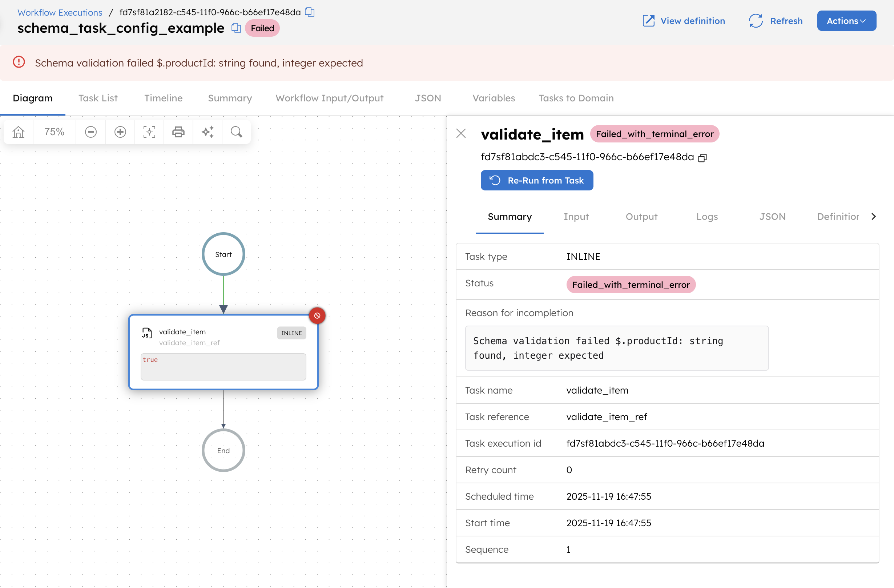Image resolution: width=894 pixels, height=588 pixels.
Task: Reveal more task panel tabs via chevron
Action: [874, 217]
